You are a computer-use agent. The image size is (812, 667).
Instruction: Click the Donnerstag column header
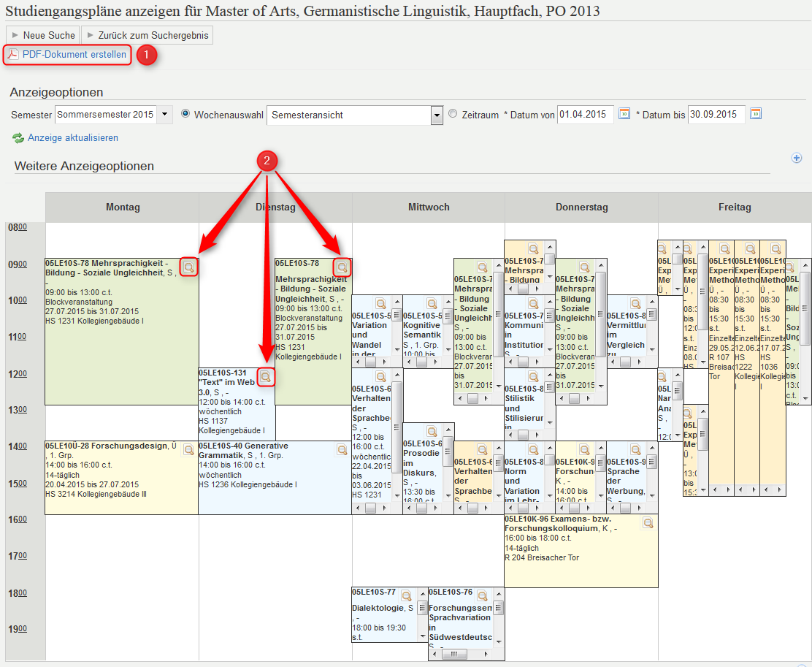coord(581,207)
